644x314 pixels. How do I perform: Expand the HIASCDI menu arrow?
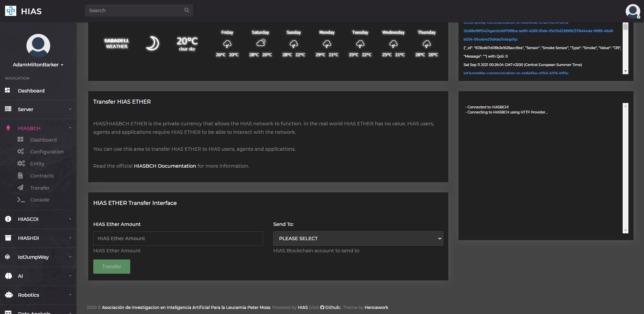click(x=70, y=219)
